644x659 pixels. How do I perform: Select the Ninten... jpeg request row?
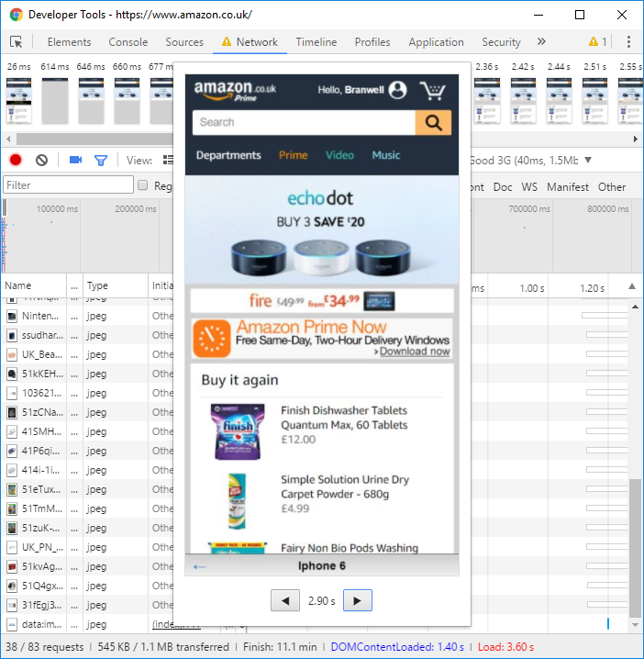[x=87, y=316]
